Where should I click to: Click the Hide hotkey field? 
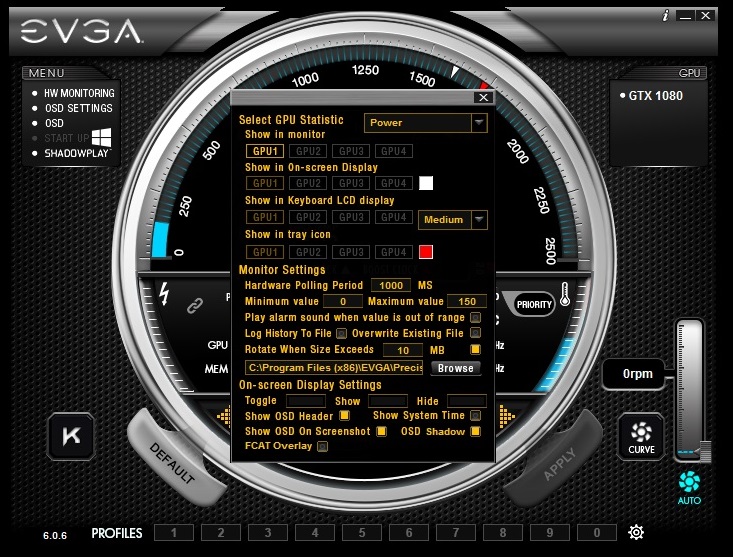467,401
